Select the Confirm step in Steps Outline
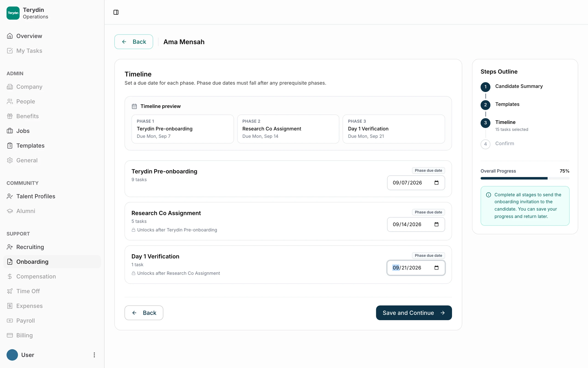The width and height of the screenshot is (588, 368). [x=504, y=144]
